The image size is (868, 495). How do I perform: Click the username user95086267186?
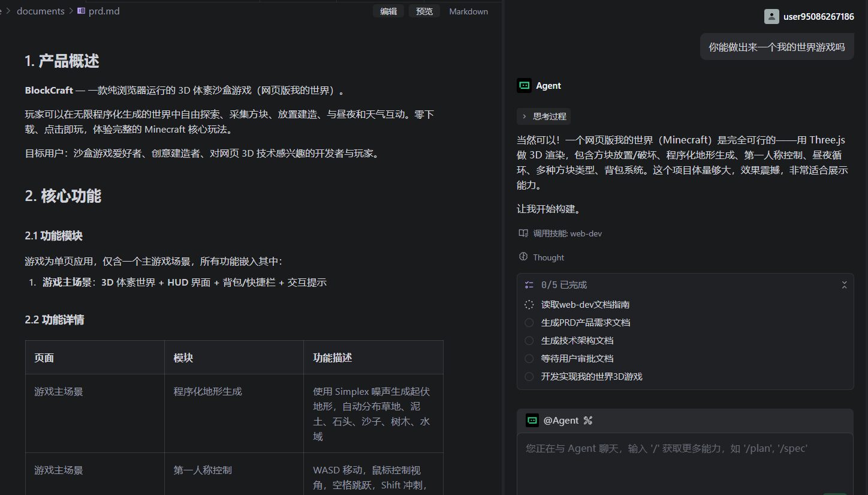[x=819, y=16]
